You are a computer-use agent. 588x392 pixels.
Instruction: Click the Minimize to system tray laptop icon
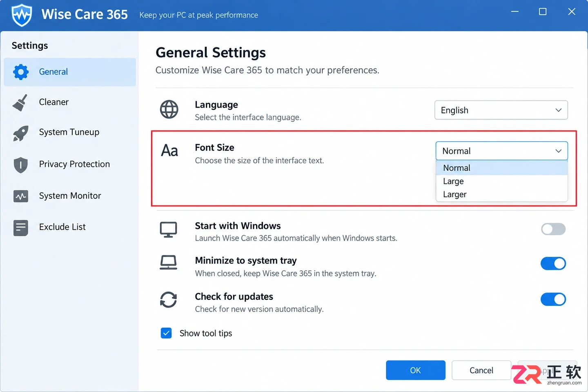pos(168,263)
